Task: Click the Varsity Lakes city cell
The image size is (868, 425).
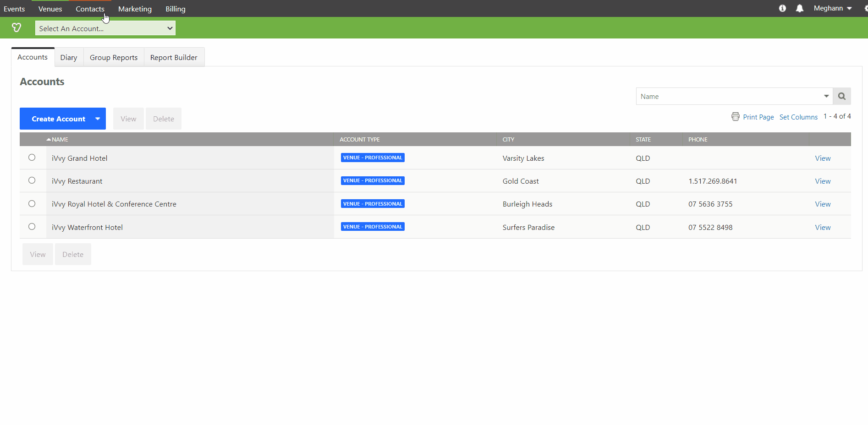Action: 523,158
